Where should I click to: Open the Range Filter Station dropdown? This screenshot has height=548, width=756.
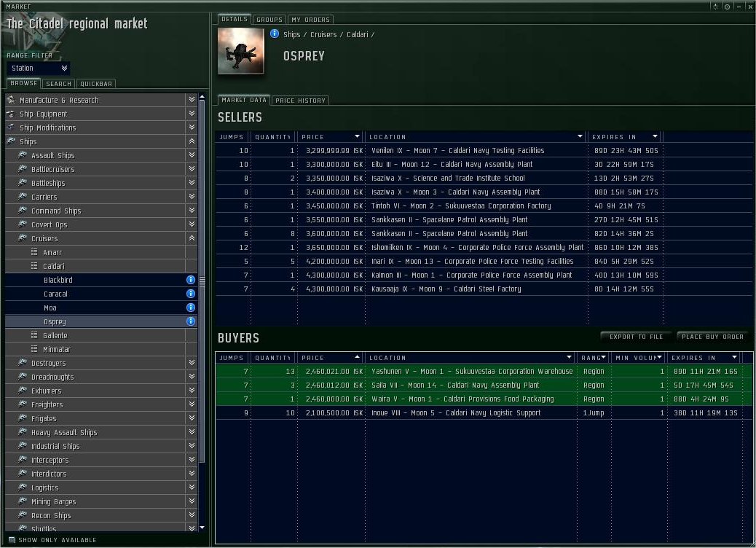coord(38,68)
